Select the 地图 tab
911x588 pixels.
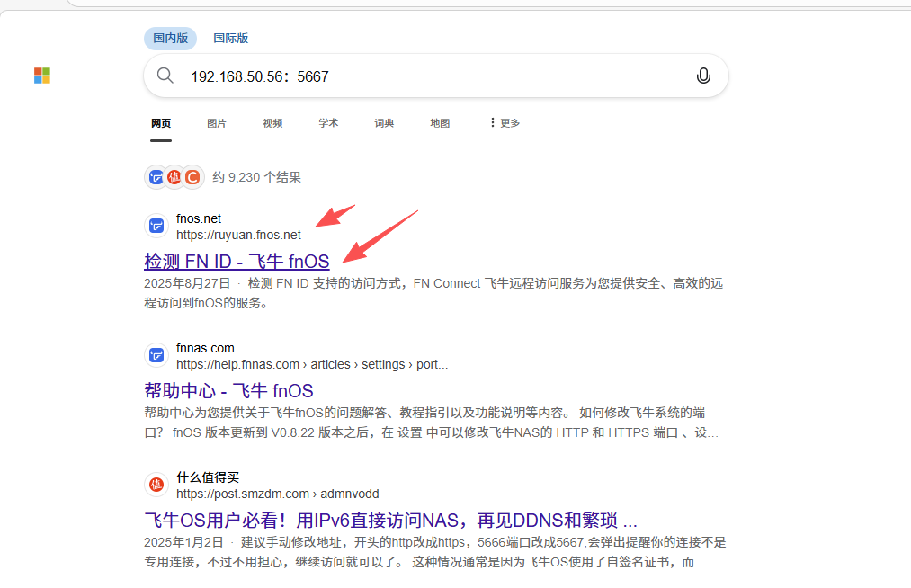click(440, 123)
